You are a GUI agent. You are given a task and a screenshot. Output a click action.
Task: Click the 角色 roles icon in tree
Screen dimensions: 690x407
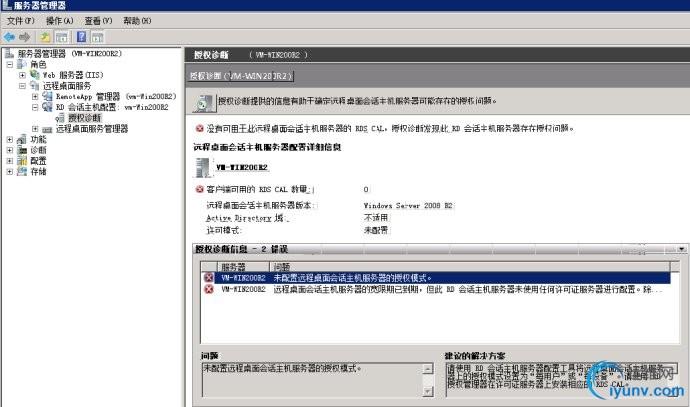coord(22,64)
